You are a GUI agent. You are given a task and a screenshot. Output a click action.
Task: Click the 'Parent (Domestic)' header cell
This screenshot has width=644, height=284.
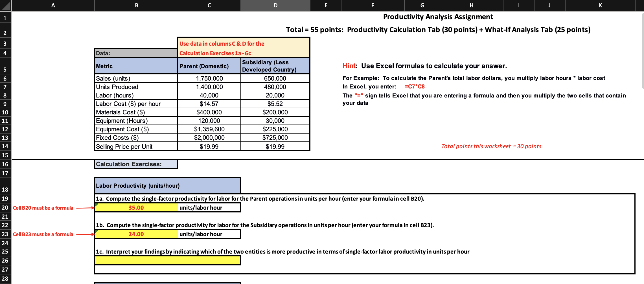(209, 66)
